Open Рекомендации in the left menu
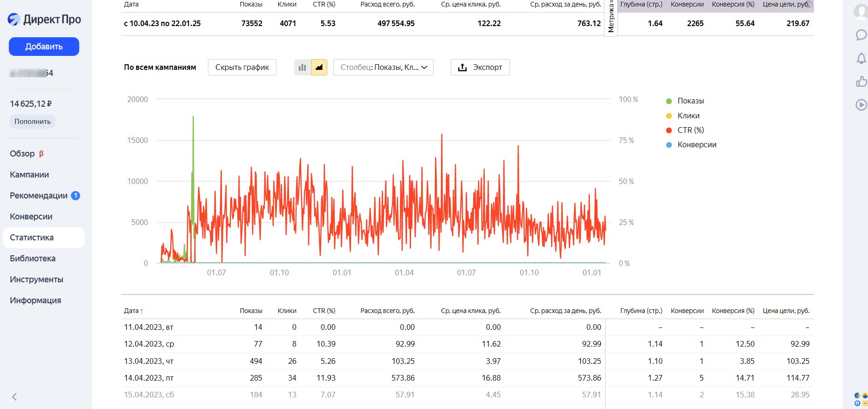The image size is (868, 409). (x=39, y=196)
